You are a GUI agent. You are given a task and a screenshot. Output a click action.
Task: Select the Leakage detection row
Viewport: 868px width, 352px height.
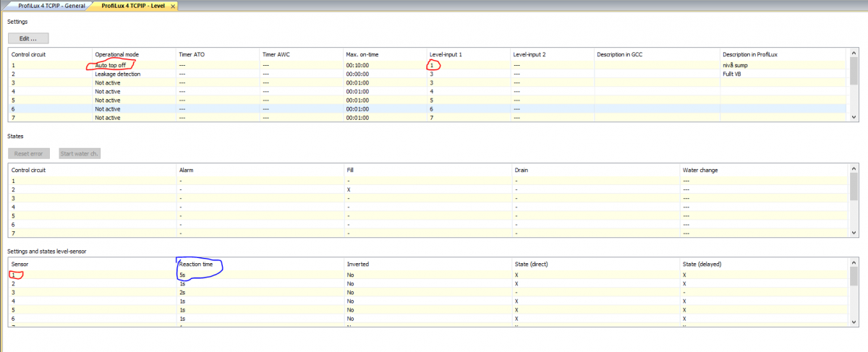pos(427,74)
